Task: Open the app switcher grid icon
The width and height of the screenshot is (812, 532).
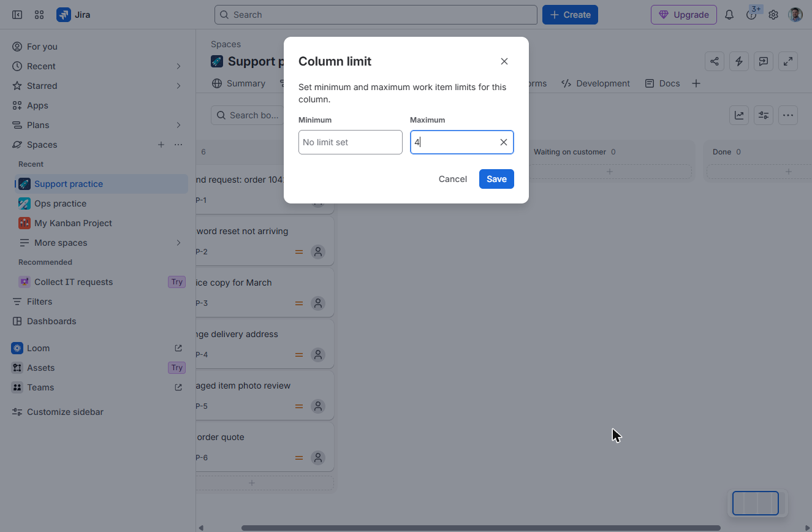Action: pyautogui.click(x=39, y=15)
